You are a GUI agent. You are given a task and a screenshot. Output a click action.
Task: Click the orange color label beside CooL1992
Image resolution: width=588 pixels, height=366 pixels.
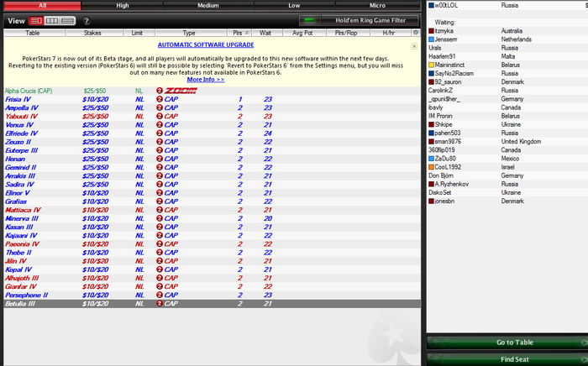[x=431, y=167]
